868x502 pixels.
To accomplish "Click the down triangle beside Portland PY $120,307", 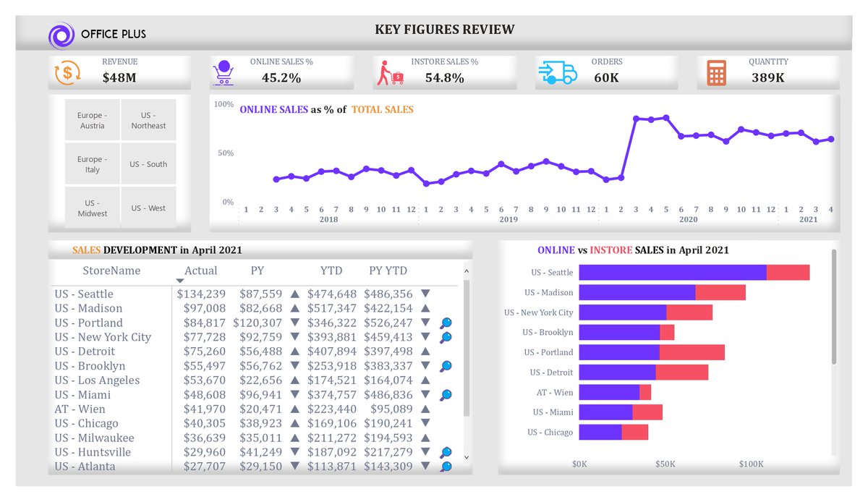I will pyautogui.click(x=294, y=323).
